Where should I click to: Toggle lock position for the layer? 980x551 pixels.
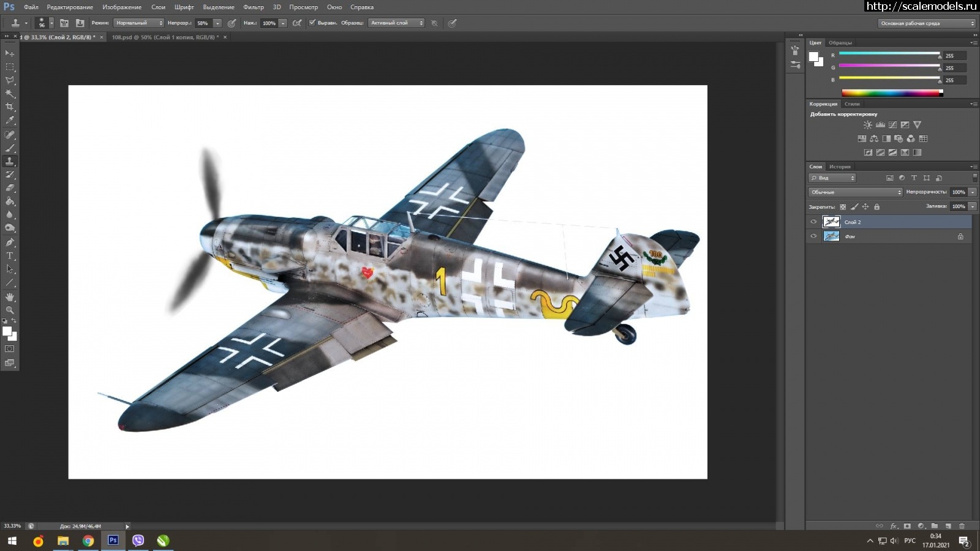point(865,207)
